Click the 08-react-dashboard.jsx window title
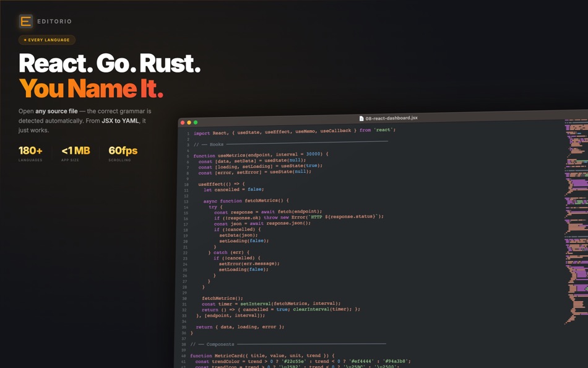The width and height of the screenshot is (588, 368). tap(391, 118)
